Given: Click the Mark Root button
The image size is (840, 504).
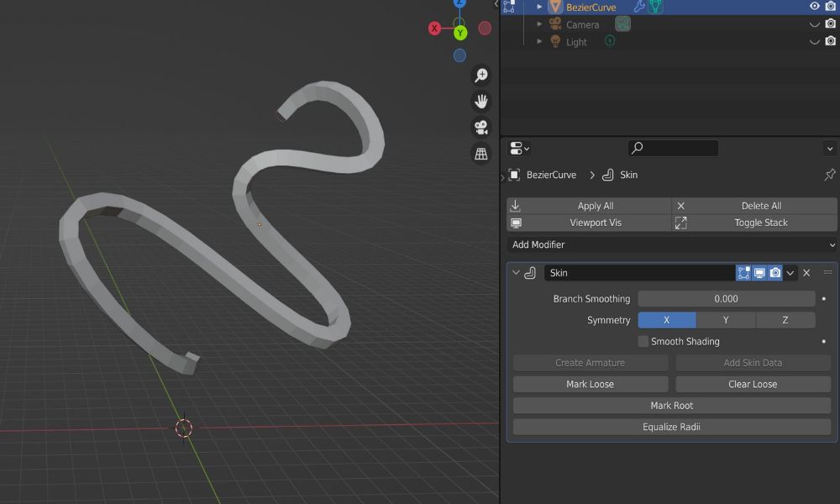Looking at the screenshot, I should click(x=671, y=406).
